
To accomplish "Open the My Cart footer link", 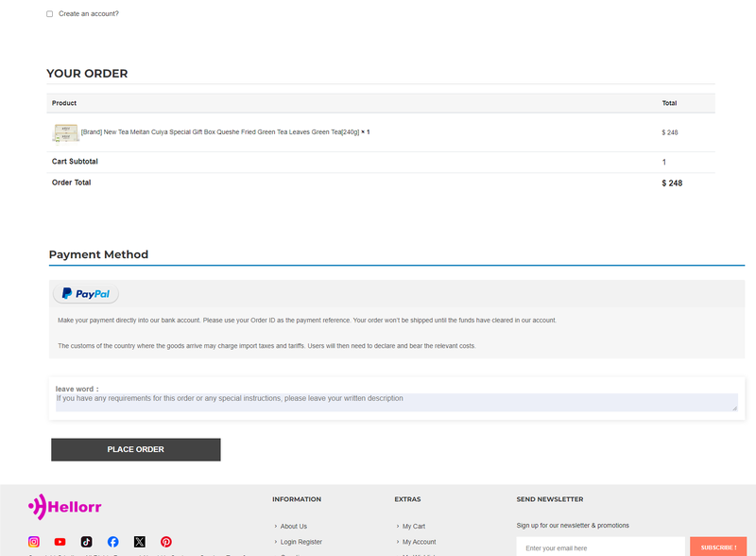I will pyautogui.click(x=414, y=526).
